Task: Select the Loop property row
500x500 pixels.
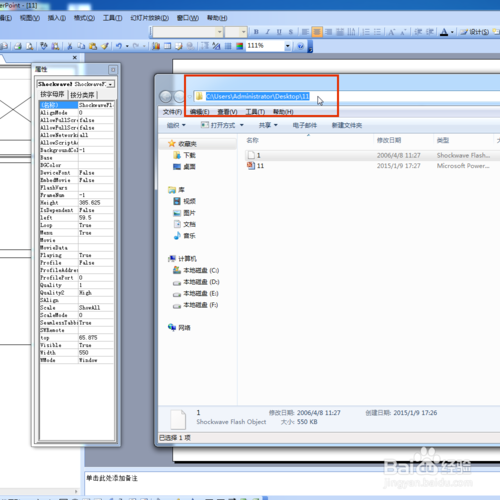Action: coord(76,225)
